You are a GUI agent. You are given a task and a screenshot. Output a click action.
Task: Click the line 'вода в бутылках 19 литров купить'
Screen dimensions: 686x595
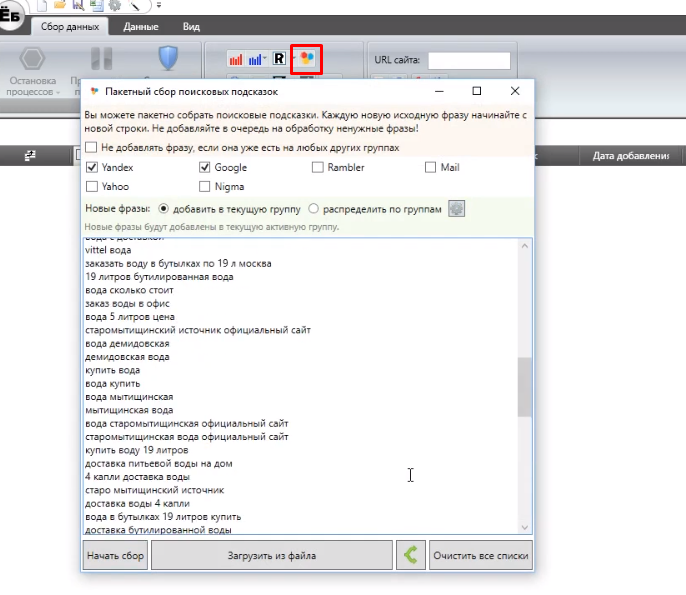pos(163,517)
